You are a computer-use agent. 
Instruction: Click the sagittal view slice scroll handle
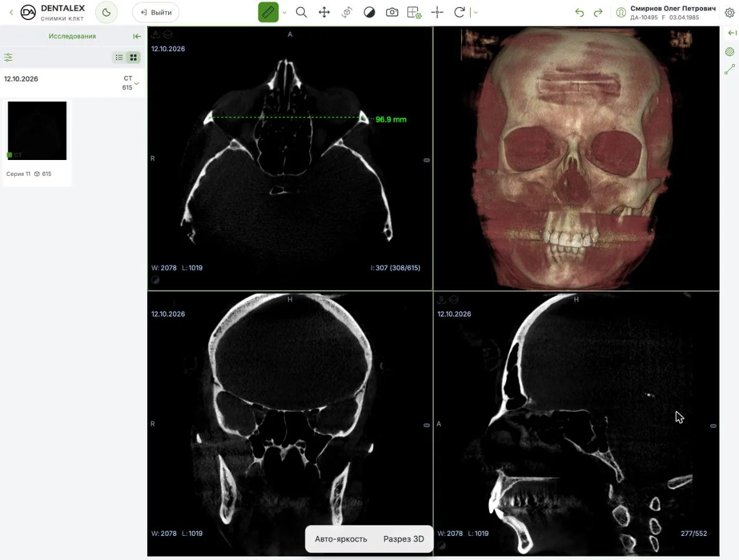[x=713, y=426]
